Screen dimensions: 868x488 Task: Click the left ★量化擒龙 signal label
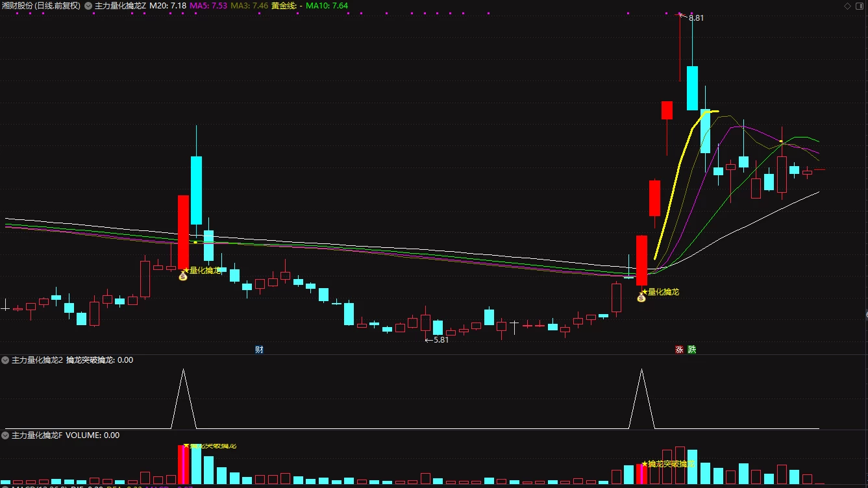click(202, 271)
